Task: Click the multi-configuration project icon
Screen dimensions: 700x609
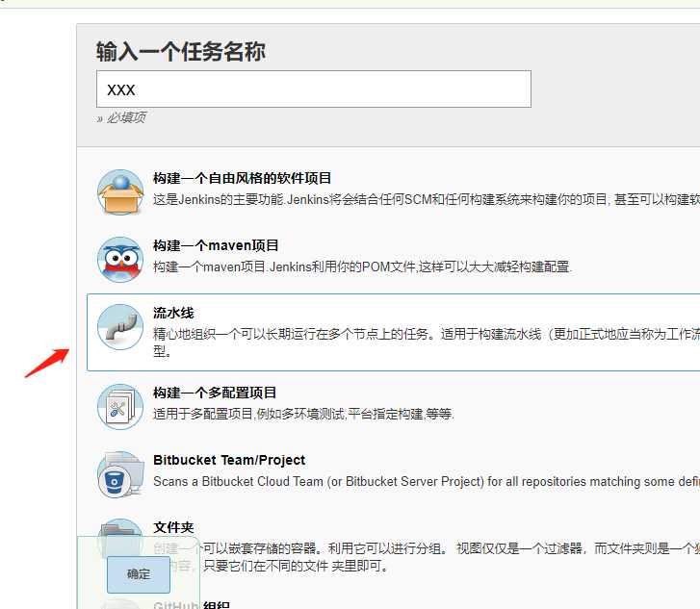Action: point(120,407)
